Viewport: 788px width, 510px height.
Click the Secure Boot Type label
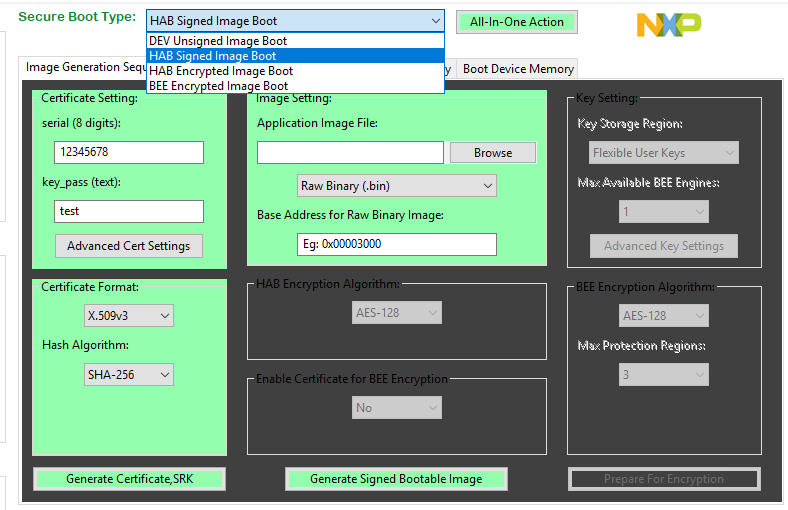77,17
